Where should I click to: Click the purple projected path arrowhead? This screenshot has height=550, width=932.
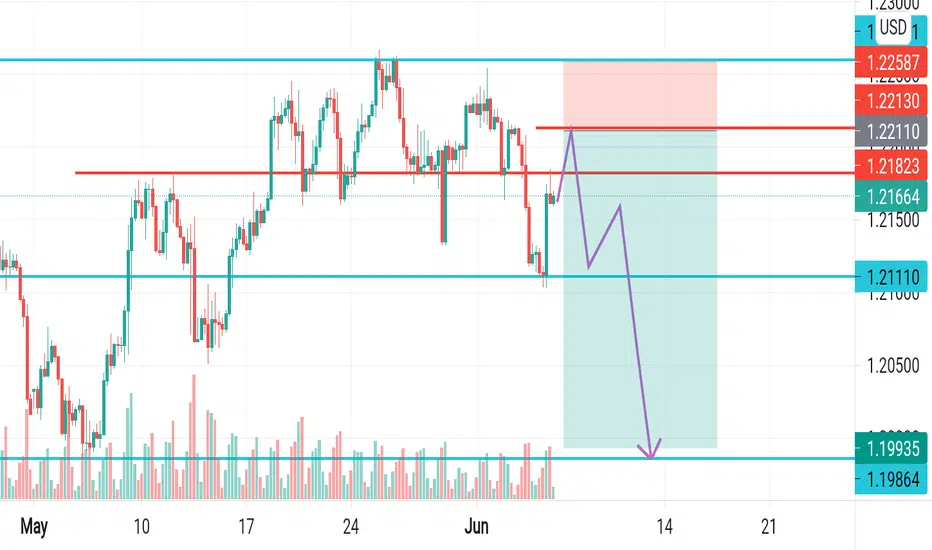(x=650, y=452)
